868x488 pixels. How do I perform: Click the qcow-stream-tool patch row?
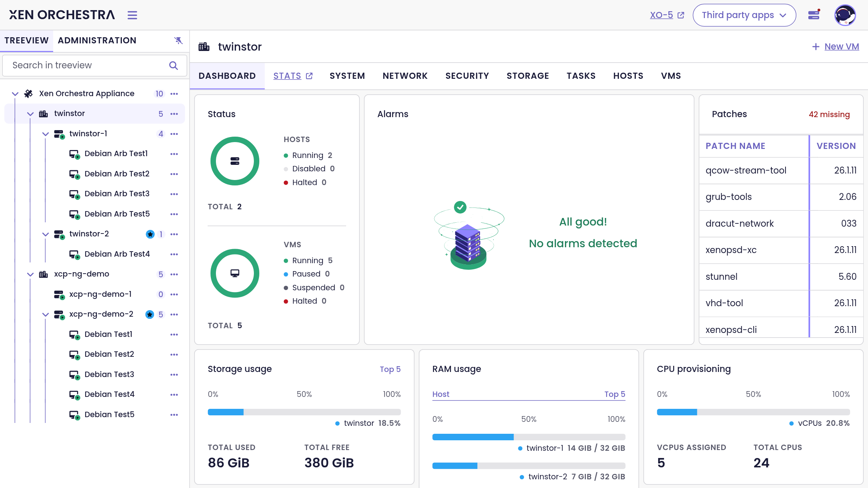[x=781, y=171]
